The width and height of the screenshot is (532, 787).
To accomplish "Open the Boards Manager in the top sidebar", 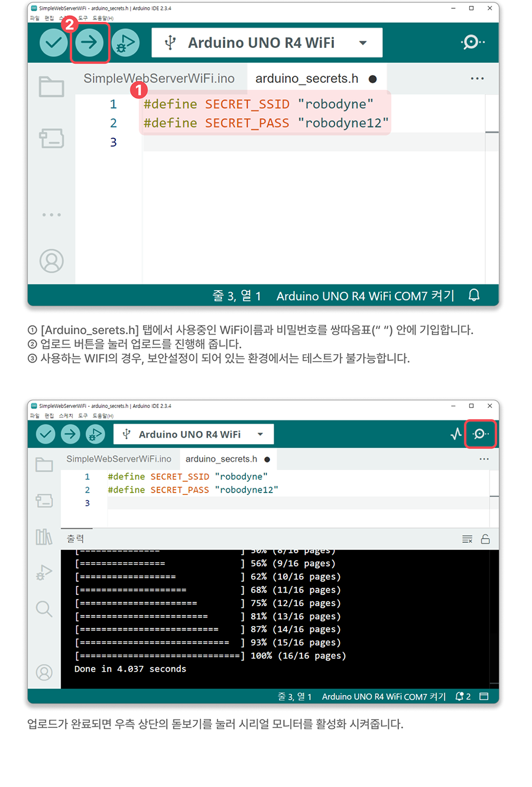I will coord(51,138).
